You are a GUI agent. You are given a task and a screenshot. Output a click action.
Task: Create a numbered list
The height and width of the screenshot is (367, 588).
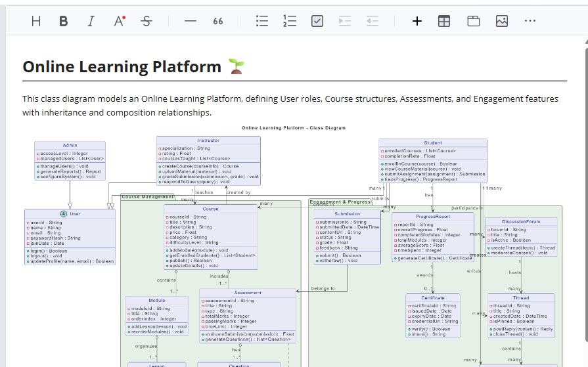(x=290, y=21)
